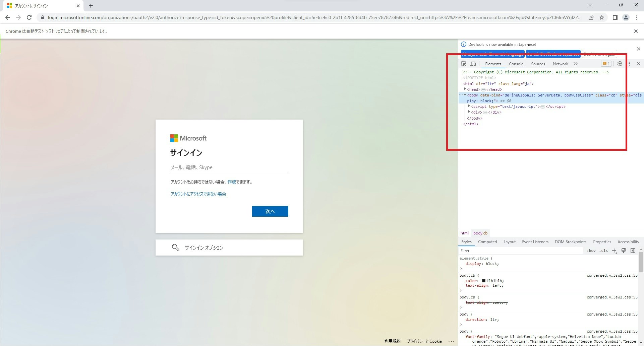Open the Styles pane tab
This screenshot has width=644, height=346.
tap(466, 242)
